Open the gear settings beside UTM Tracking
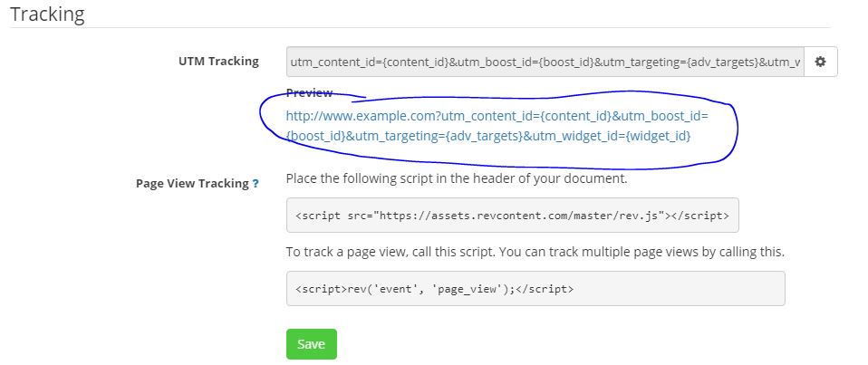The width and height of the screenshot is (868, 365). 820,62
